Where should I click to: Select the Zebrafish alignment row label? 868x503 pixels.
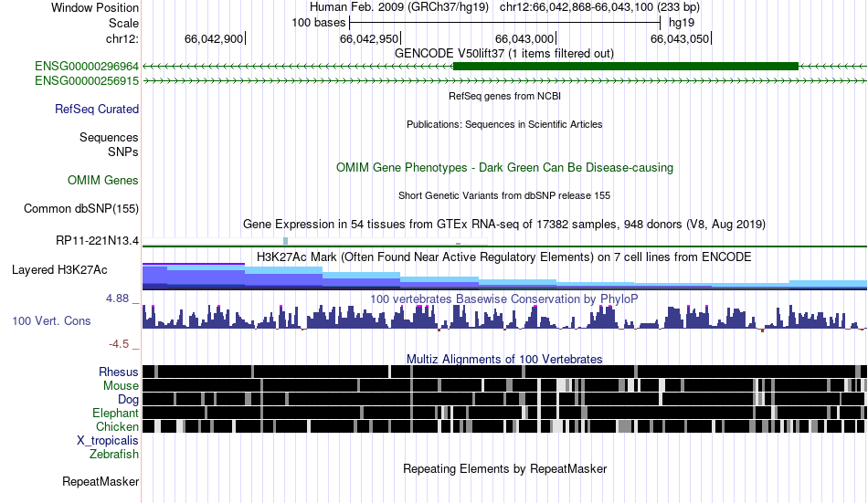point(114,455)
